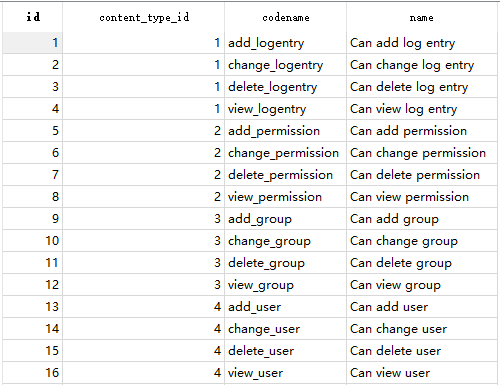
Task: Click the Can add permission cell
Action: click(422, 131)
